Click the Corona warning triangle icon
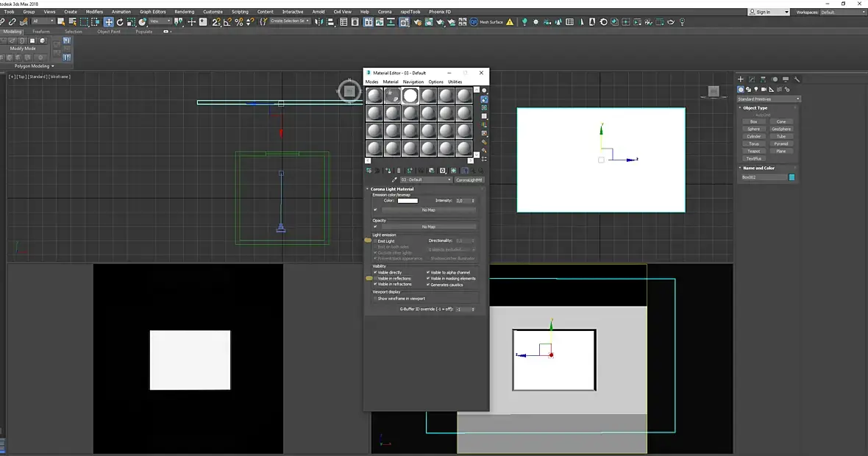 [511, 22]
